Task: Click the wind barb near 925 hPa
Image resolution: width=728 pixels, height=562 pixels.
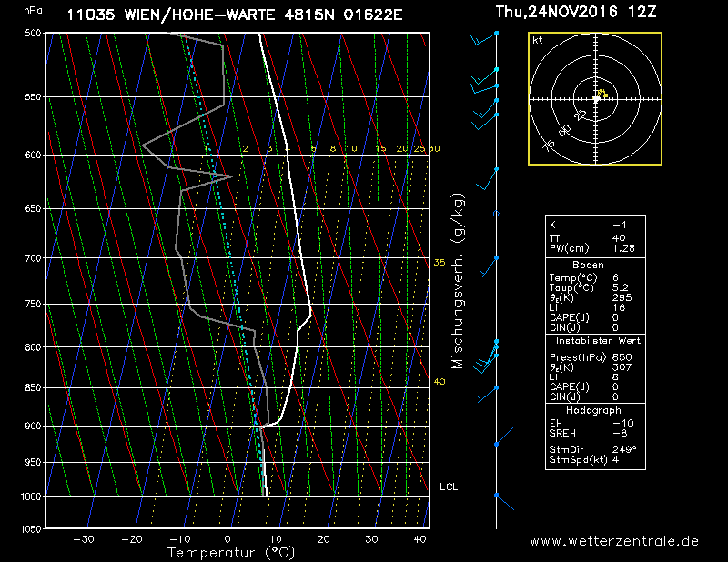Action: click(x=496, y=444)
